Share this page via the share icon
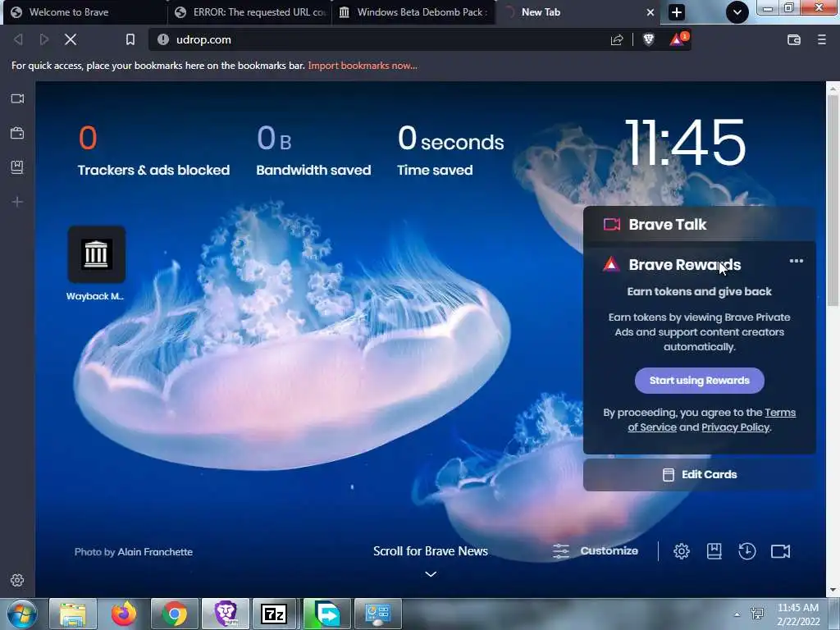The height and width of the screenshot is (630, 840). tap(617, 39)
